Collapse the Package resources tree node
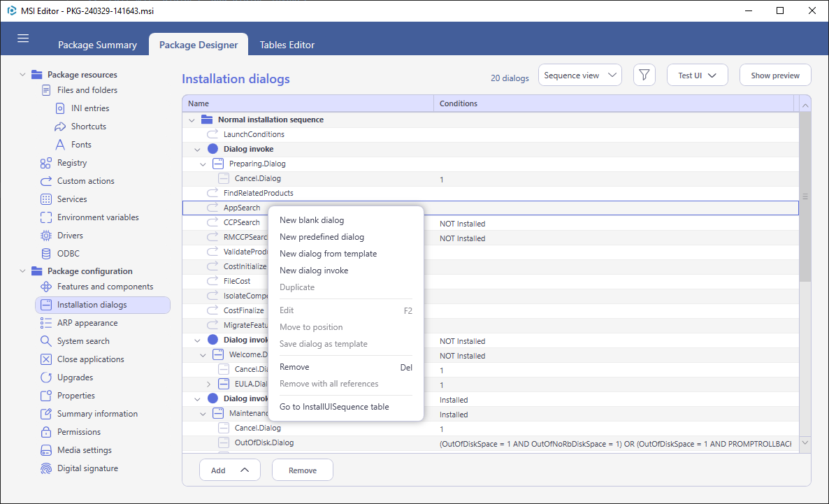Screen dimensions: 829x504 coord(22,75)
